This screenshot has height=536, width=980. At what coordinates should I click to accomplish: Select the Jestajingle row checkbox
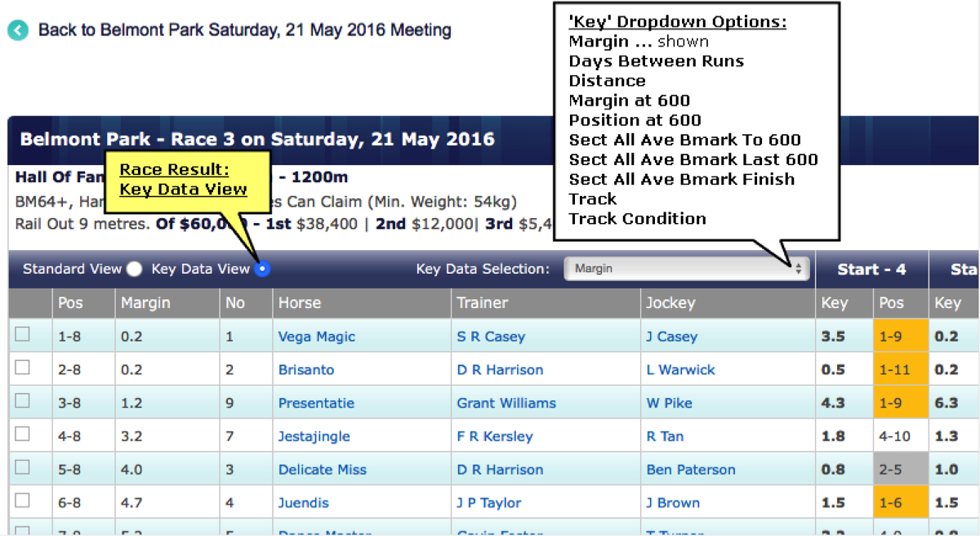point(22,434)
